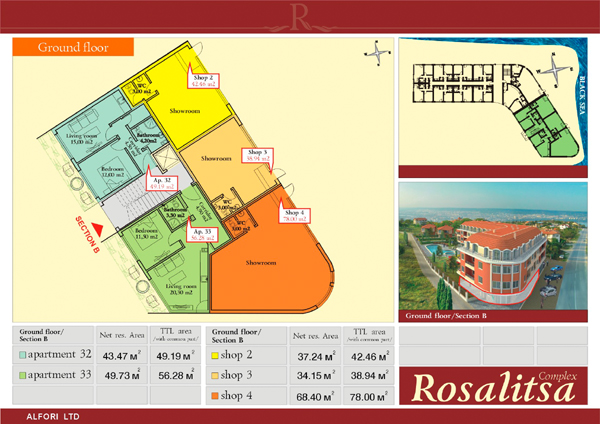Click the TTL area header in shops table

(369, 334)
